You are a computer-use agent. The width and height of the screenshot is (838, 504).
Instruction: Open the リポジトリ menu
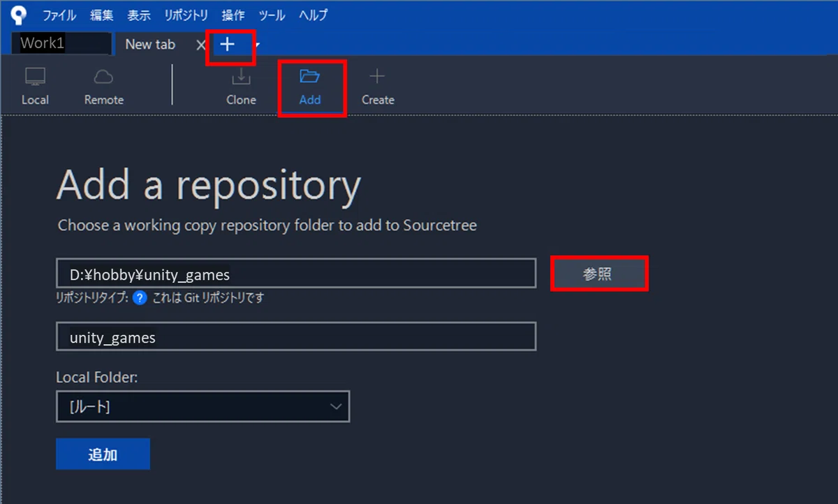pyautogui.click(x=186, y=15)
